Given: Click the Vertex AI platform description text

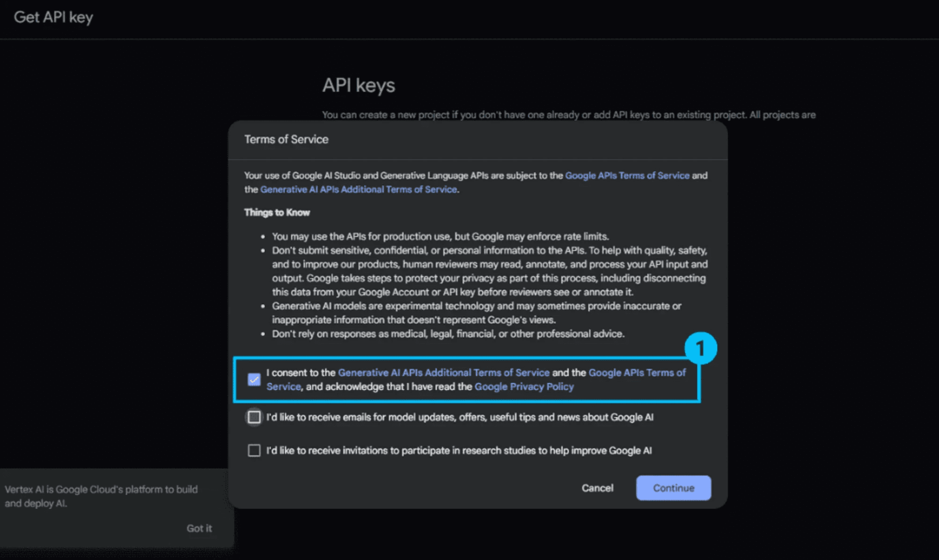Looking at the screenshot, I should coord(101,496).
